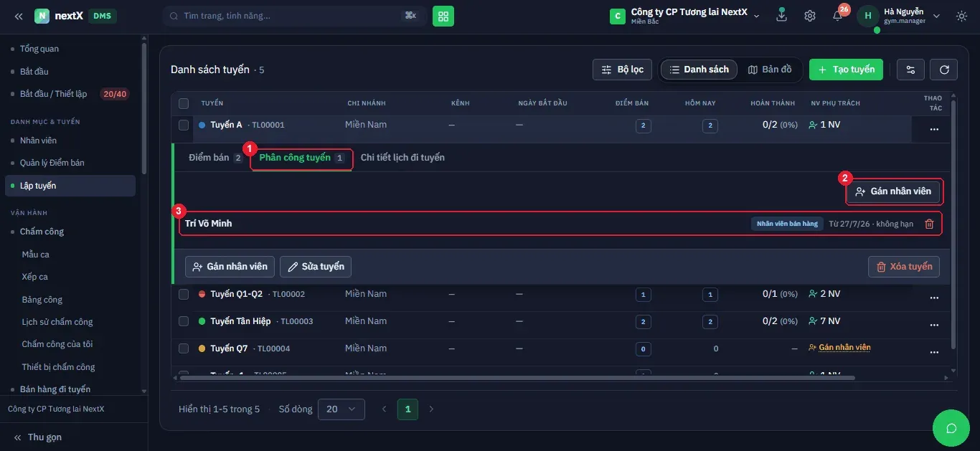Collapse the sidebar with the double-chevron icon beside the nextX logo

point(19,16)
